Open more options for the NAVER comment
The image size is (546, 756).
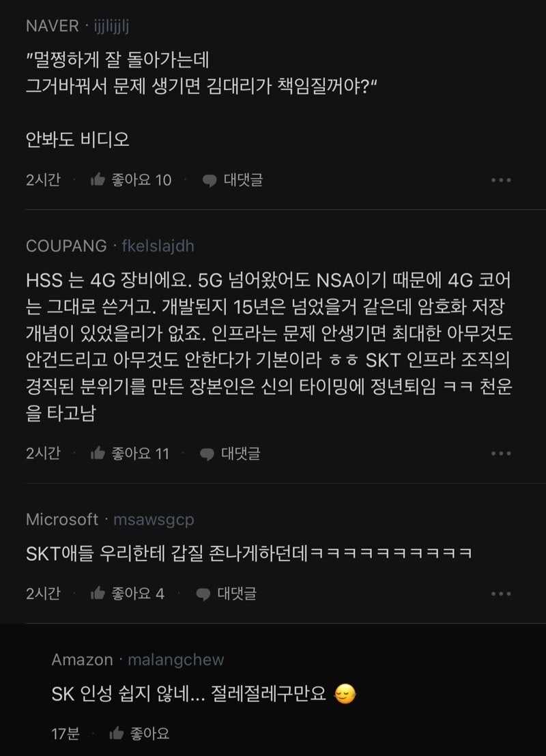pos(501,180)
